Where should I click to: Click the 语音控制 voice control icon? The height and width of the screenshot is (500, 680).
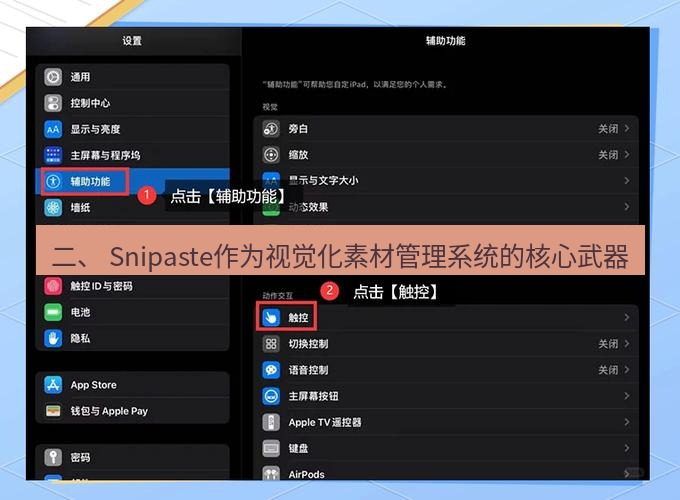(271, 370)
